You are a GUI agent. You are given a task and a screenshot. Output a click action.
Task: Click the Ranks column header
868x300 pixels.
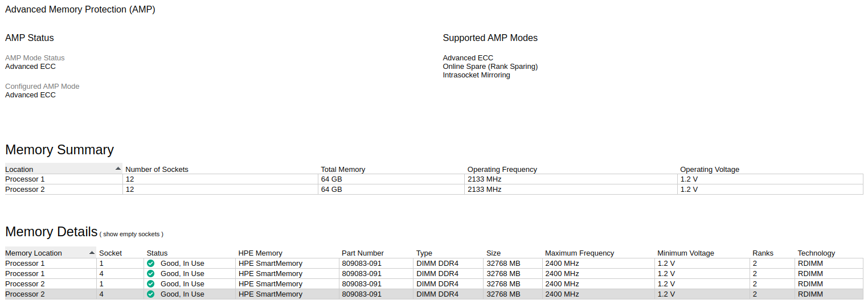coord(763,253)
